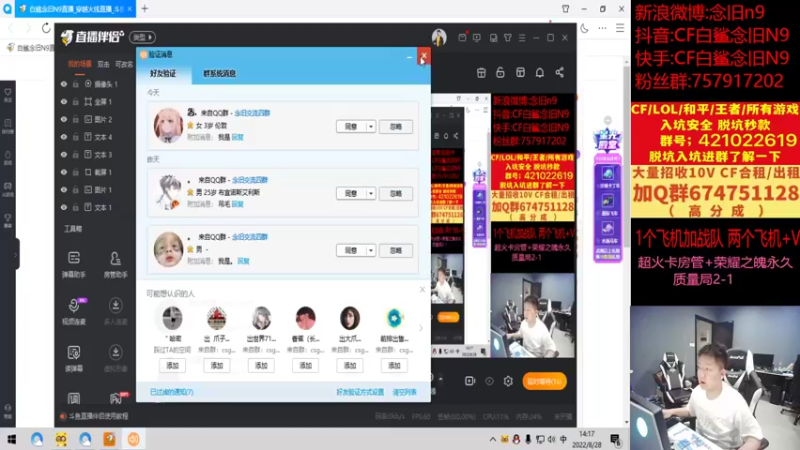This screenshot has width=800, height=450.
Task: Click the orange start streaming button
Action: pyautogui.click(x=544, y=381)
